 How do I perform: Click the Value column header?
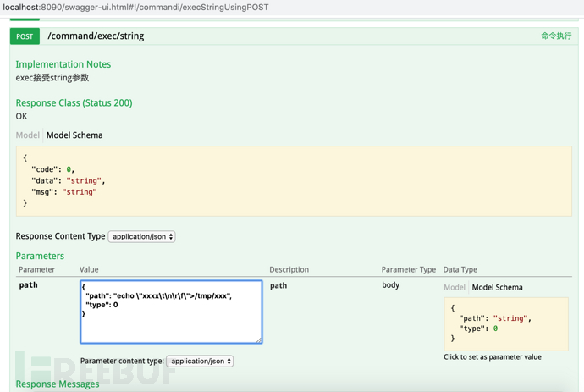pos(89,269)
